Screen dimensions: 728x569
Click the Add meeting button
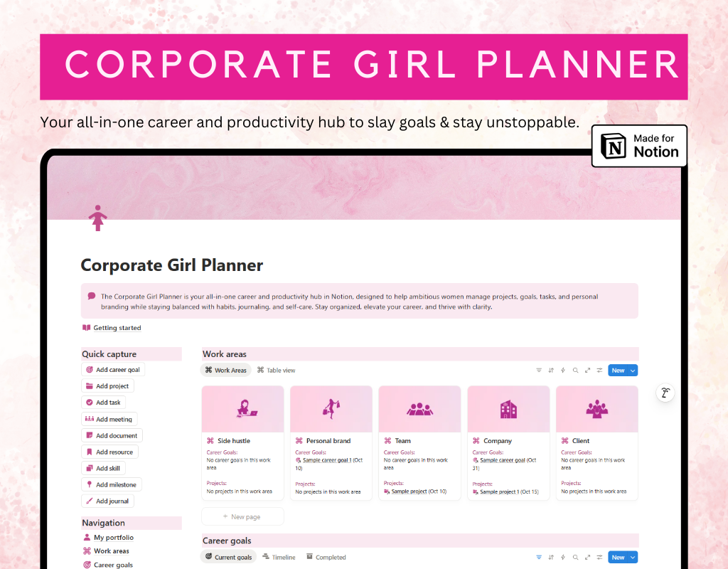109,419
